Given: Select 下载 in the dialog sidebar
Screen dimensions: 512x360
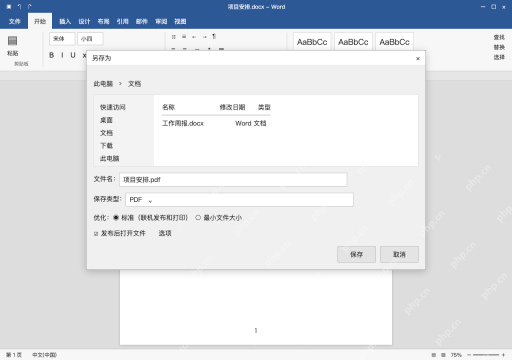Looking at the screenshot, I should click(106, 146).
